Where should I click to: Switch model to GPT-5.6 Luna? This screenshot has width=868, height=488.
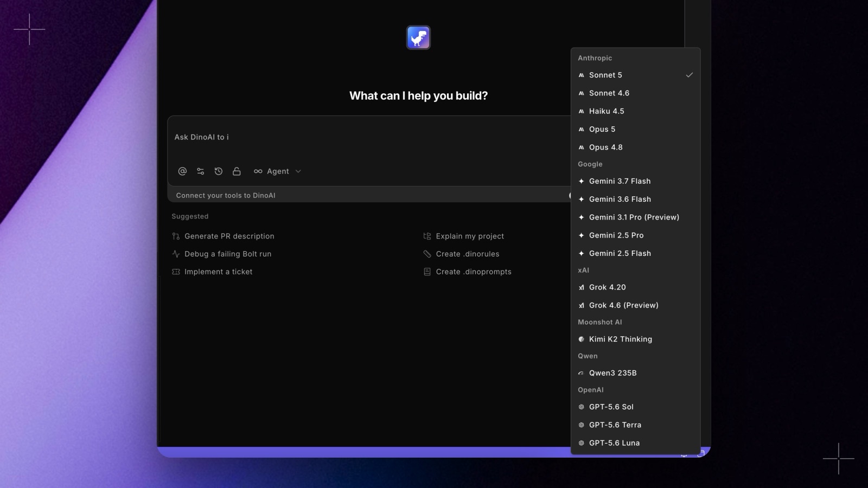click(x=635, y=443)
